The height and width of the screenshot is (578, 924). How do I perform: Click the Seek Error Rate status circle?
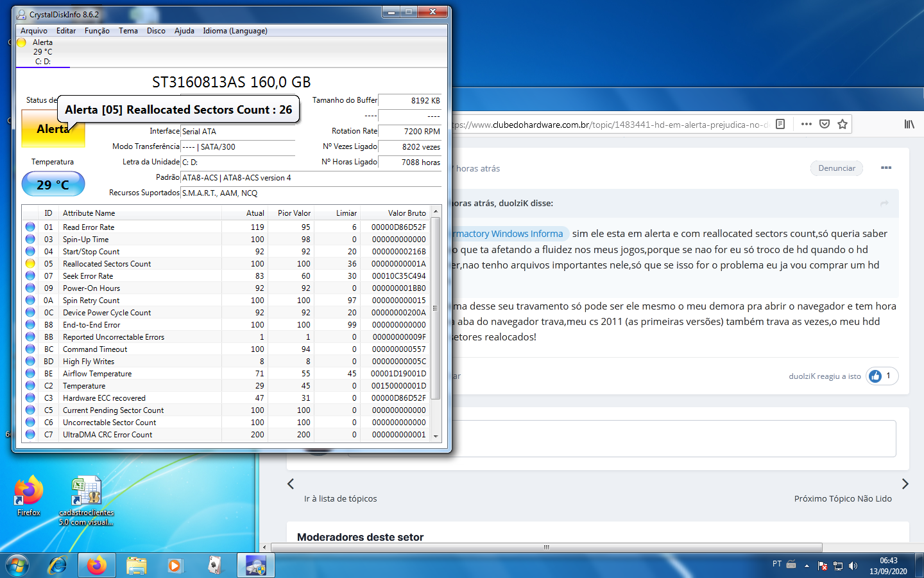pos(30,276)
